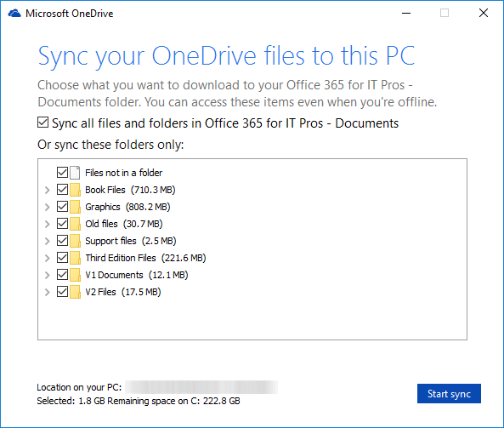Select the Book Files (710.3 MB) label
The width and height of the screenshot is (504, 428).
tap(130, 190)
